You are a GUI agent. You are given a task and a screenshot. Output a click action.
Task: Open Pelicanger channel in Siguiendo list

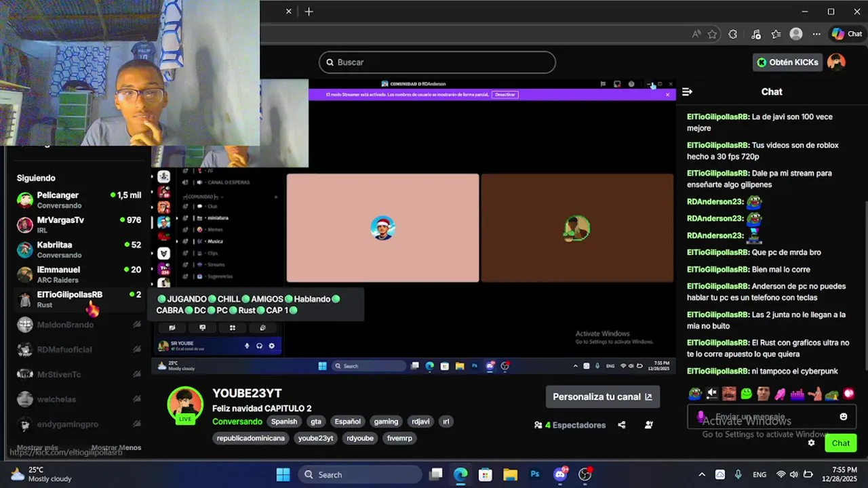79,199
